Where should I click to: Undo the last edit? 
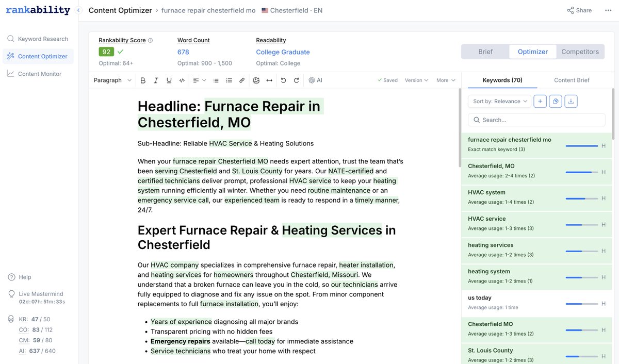point(283,80)
